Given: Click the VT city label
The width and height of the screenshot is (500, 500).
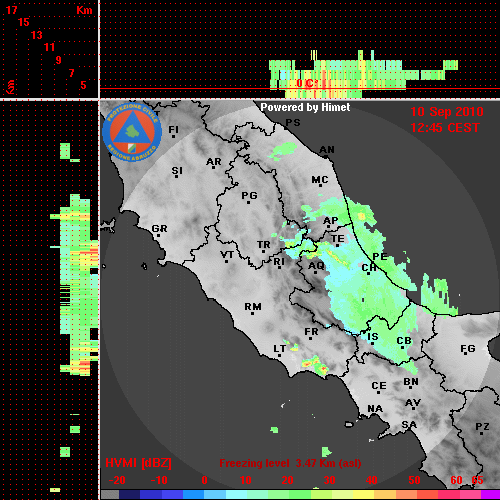Looking at the screenshot, I should point(227,255).
